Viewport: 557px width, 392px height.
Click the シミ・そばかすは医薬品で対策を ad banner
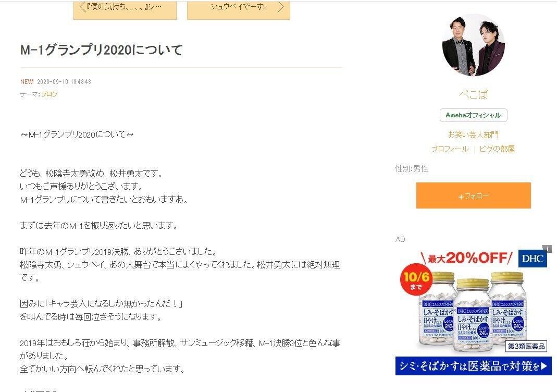pyautogui.click(x=474, y=366)
